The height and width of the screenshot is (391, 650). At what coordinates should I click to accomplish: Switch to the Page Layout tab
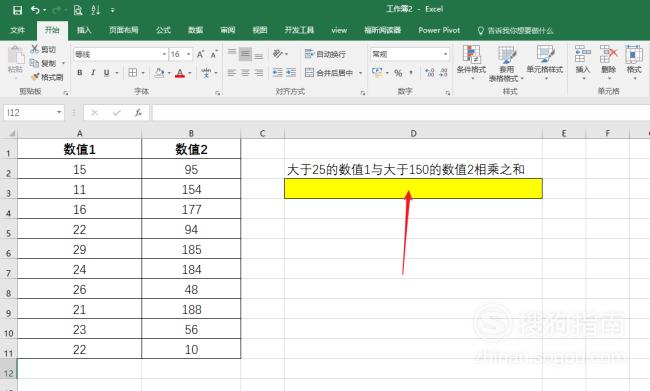tap(124, 30)
